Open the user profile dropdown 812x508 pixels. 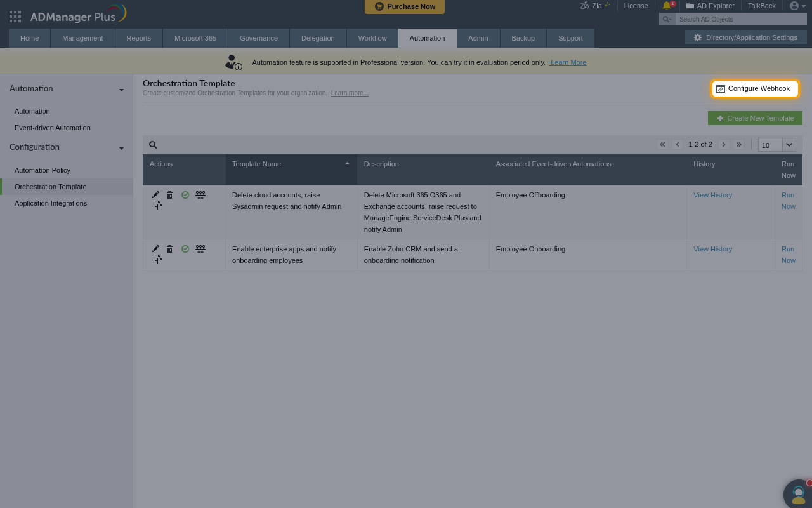click(x=797, y=6)
